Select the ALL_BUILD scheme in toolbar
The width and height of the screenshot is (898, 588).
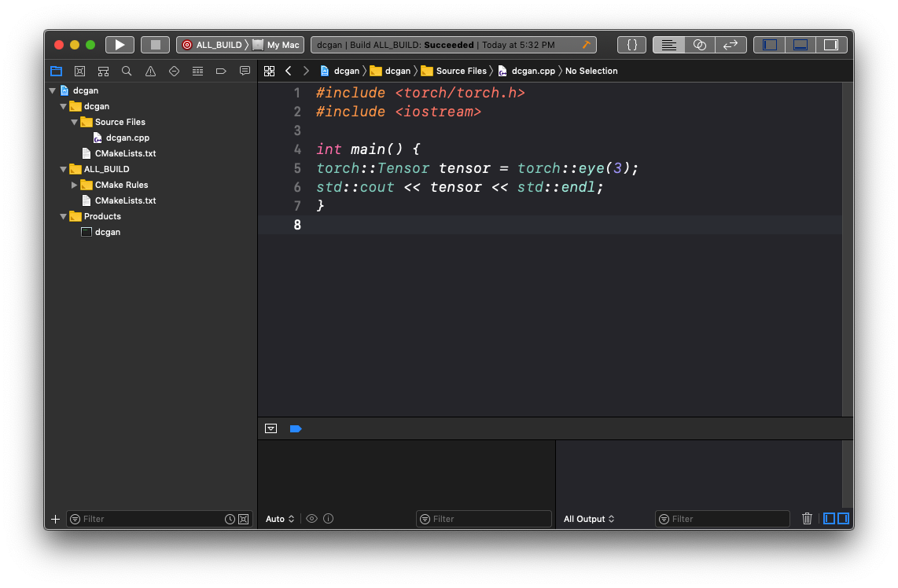click(212, 45)
